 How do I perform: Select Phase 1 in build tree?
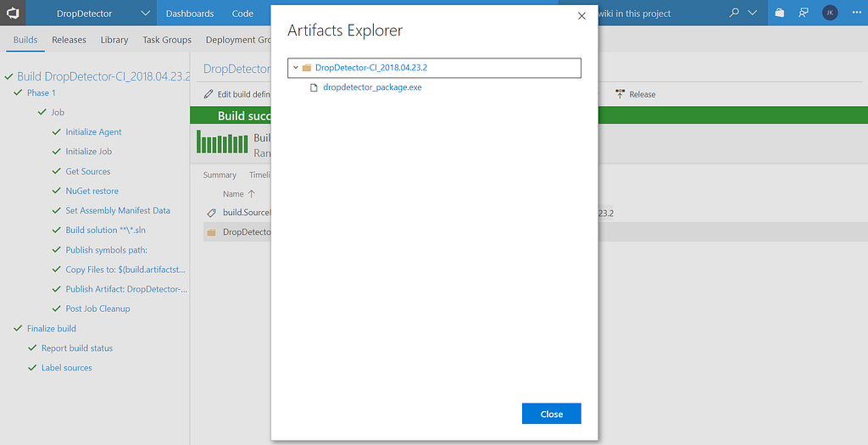pyautogui.click(x=42, y=92)
